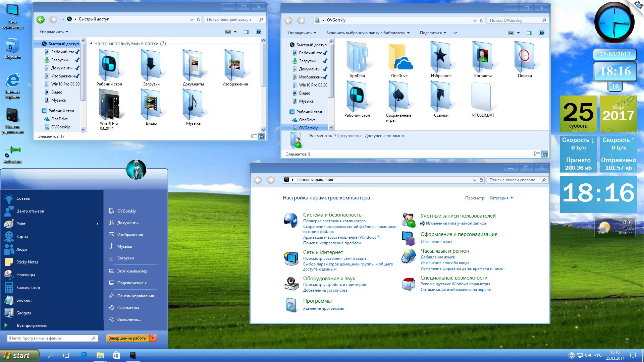Open the Activators desktop shortcut

coord(12,155)
